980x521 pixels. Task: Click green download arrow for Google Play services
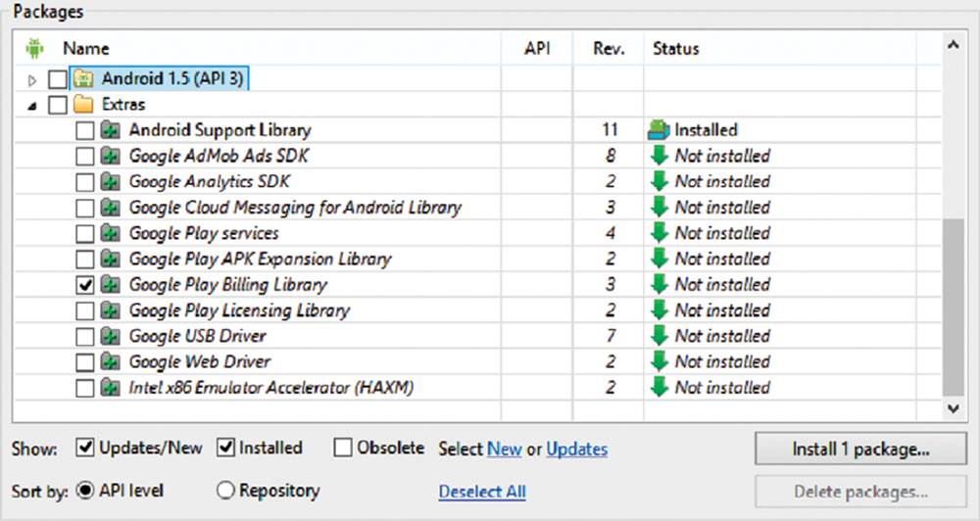coord(660,232)
